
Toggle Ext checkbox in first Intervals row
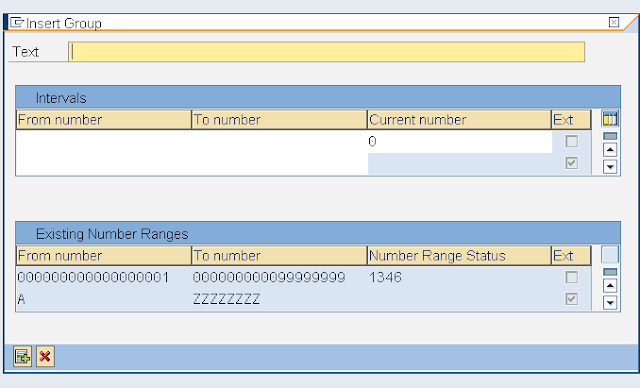click(x=571, y=142)
